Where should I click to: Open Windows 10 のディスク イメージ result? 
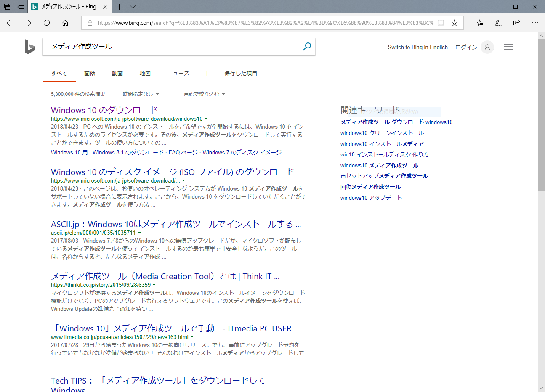(x=173, y=172)
